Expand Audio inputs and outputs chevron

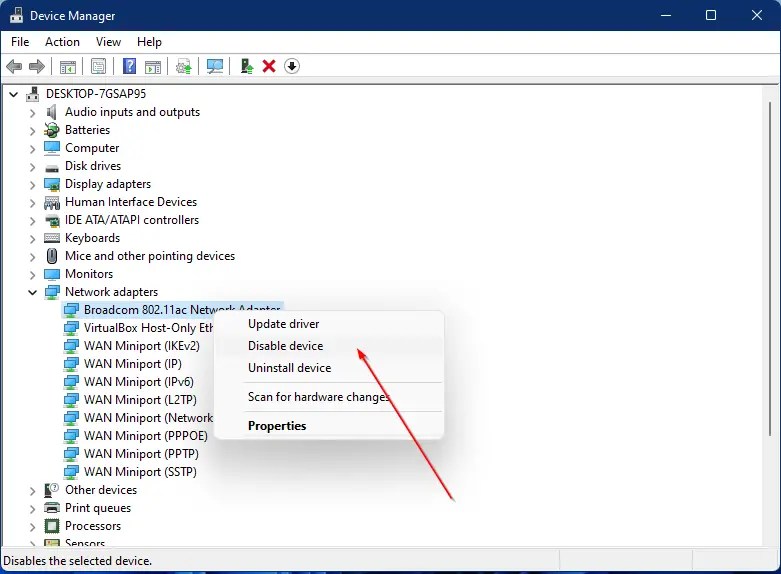(x=32, y=113)
